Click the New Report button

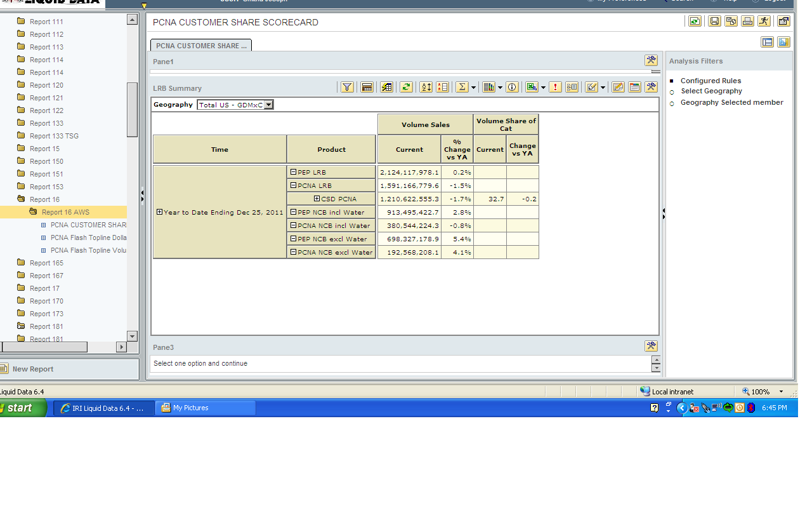tap(33, 369)
